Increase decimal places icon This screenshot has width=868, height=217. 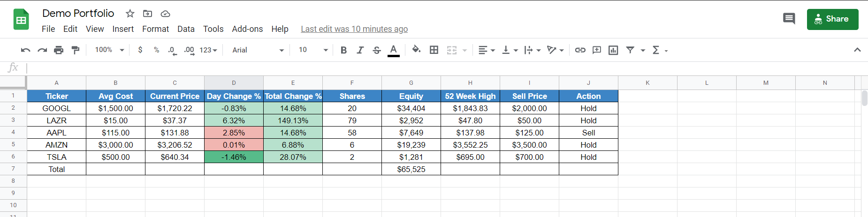[x=189, y=50]
